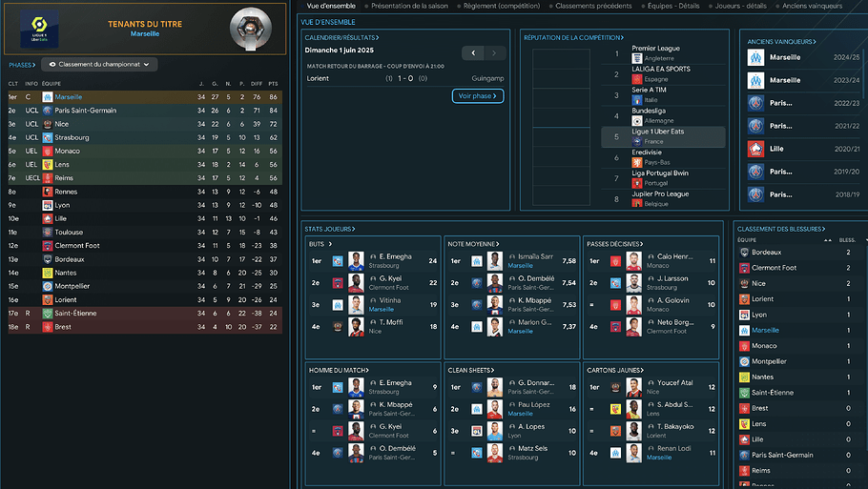Click the Saint-Étienne badge in standings
This screenshot has width=868, height=489.
pyautogui.click(x=48, y=313)
